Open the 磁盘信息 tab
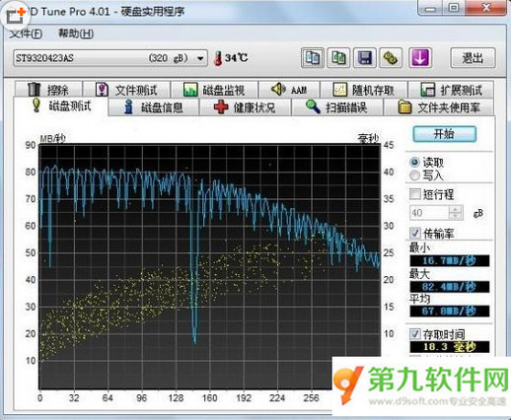Viewport: 511px width, 420px height. click(154, 107)
